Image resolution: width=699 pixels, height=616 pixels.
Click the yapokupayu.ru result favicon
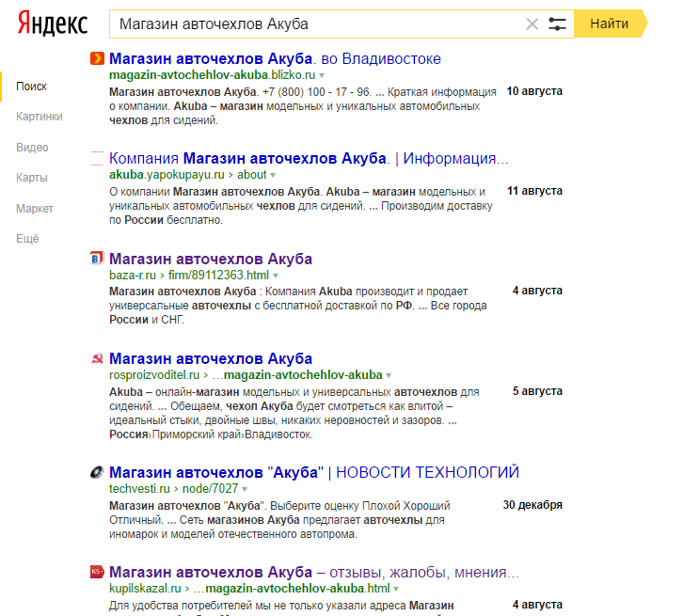[x=97, y=158]
